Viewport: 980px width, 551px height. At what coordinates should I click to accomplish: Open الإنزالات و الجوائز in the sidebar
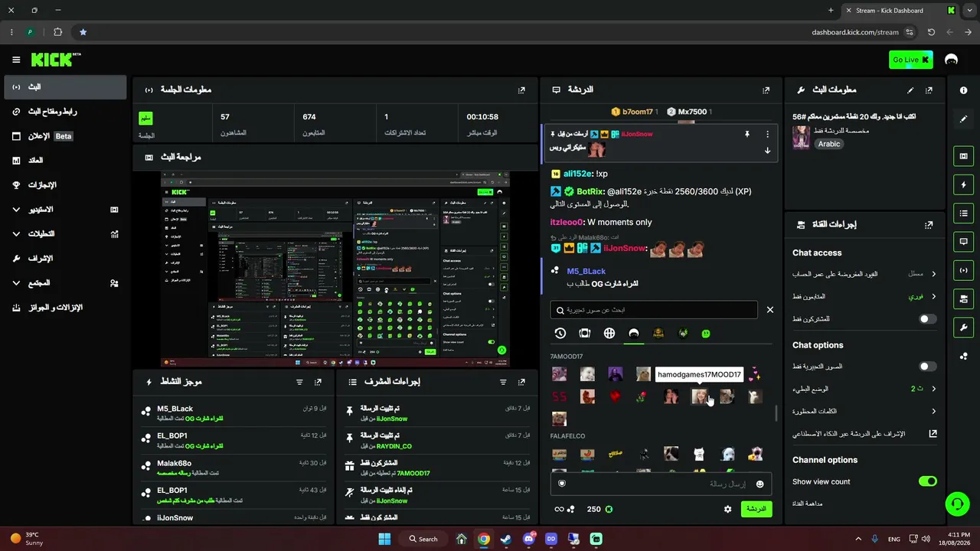[65, 308]
